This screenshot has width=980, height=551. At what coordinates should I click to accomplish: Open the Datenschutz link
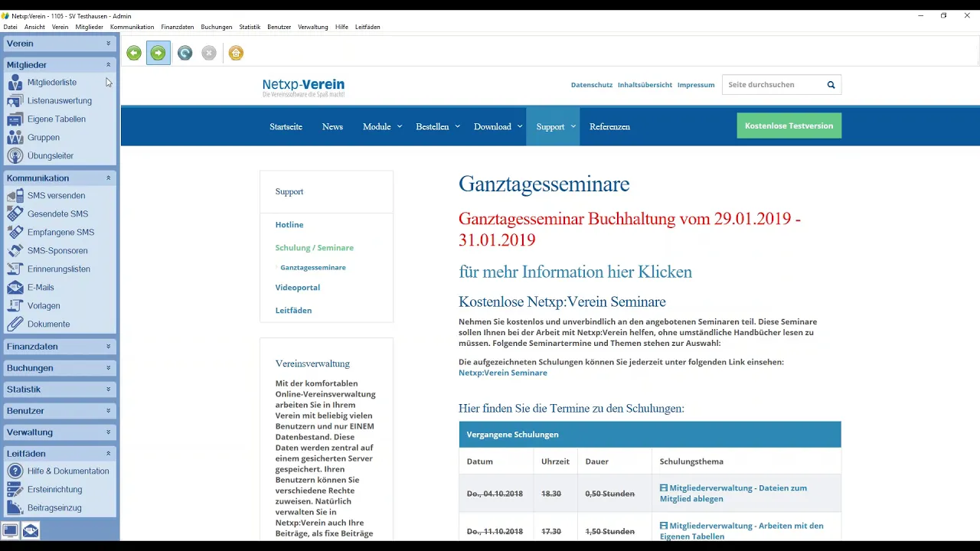click(x=592, y=85)
